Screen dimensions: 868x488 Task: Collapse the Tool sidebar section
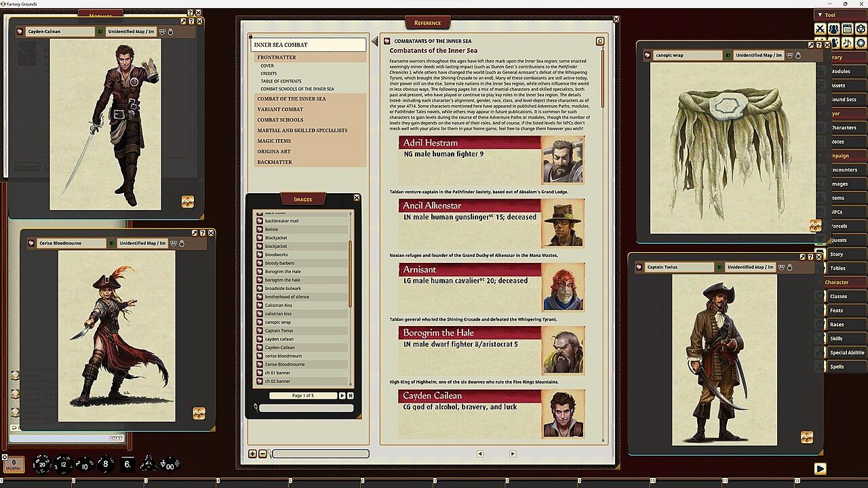click(x=820, y=15)
